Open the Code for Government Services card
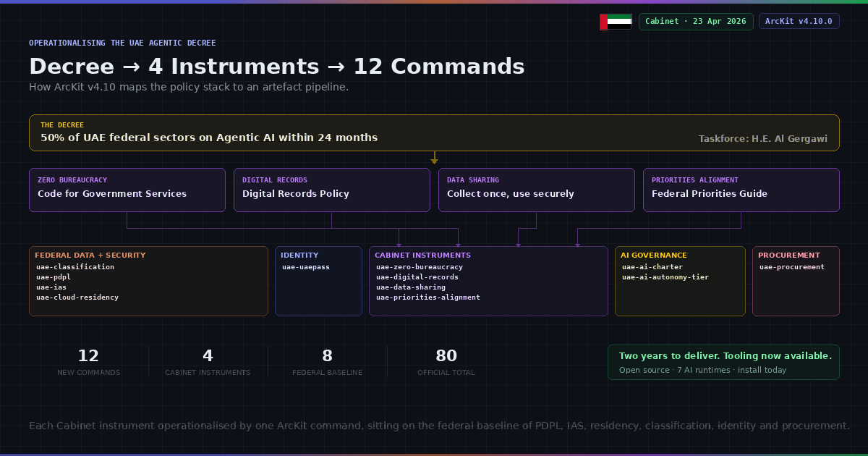Viewport: 868px width, 456px height. pyautogui.click(x=127, y=190)
